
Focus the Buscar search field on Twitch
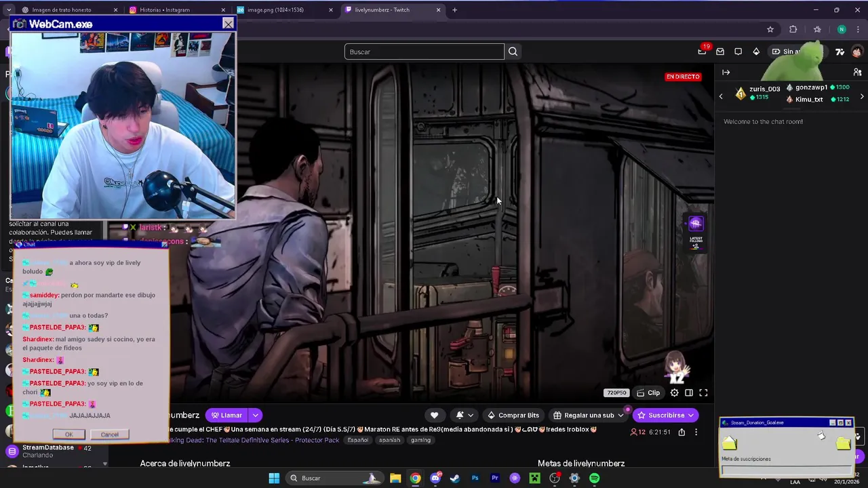(424, 52)
